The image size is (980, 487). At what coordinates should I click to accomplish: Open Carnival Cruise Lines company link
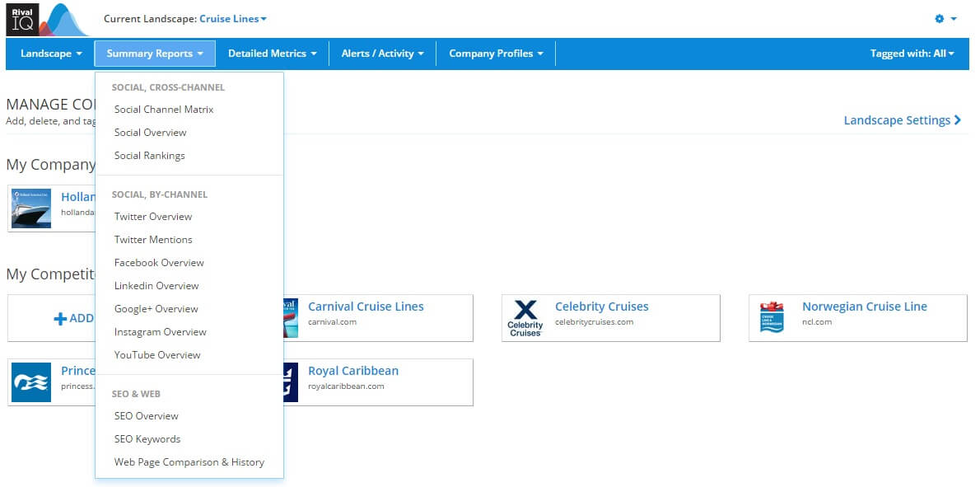366,307
